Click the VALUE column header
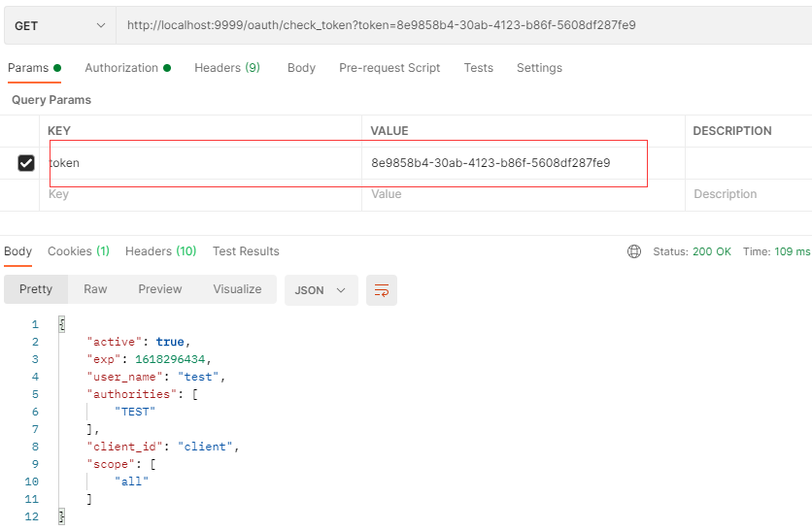The width and height of the screenshot is (812, 531). click(389, 131)
